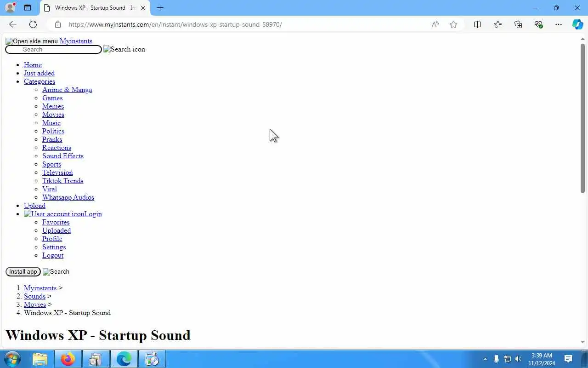Open Movies breadcrumb link
Image resolution: width=588 pixels, height=368 pixels.
click(x=35, y=305)
